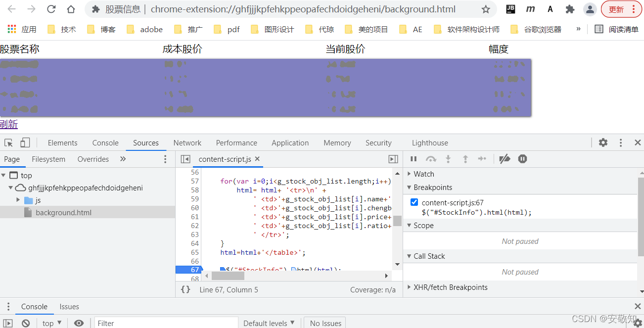The width and height of the screenshot is (644, 328).
Task: Open the navigator pane options menu
Action: pyautogui.click(x=165, y=159)
